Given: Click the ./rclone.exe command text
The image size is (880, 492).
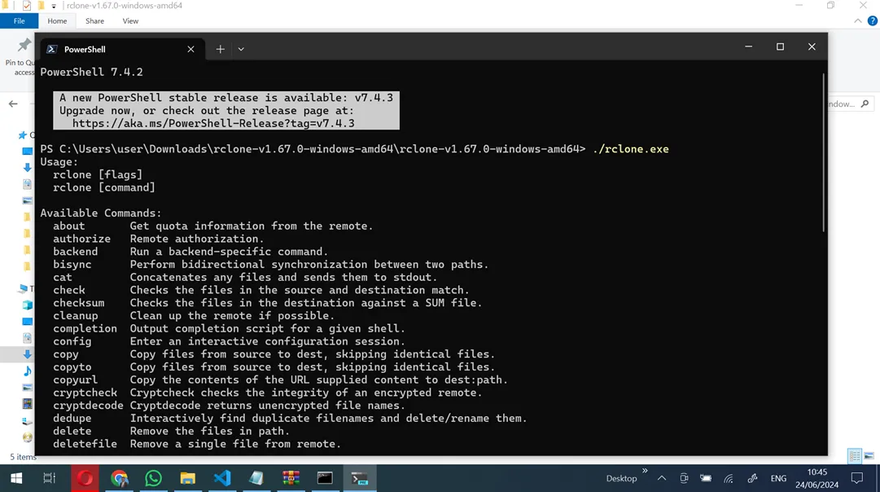Looking at the screenshot, I should tap(630, 149).
